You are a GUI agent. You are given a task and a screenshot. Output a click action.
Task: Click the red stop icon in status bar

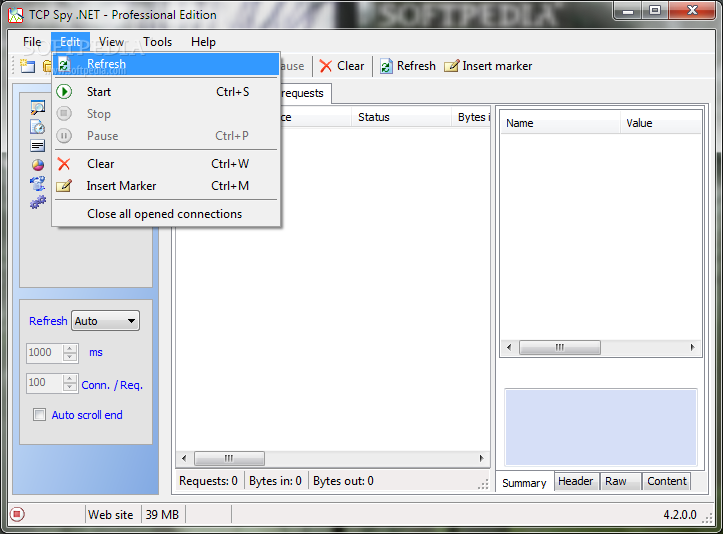point(17,514)
